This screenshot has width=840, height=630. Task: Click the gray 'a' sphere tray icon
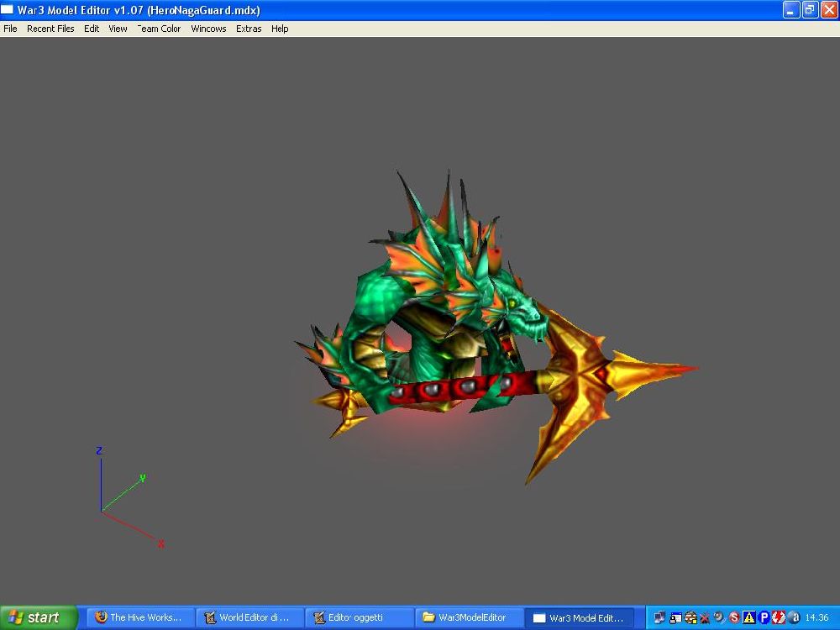click(x=795, y=617)
